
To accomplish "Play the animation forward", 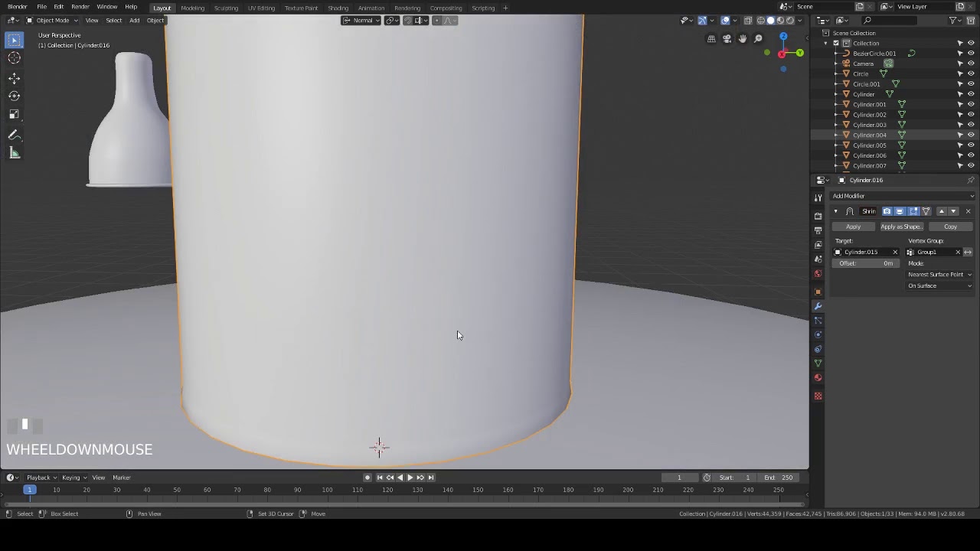I will (x=410, y=478).
